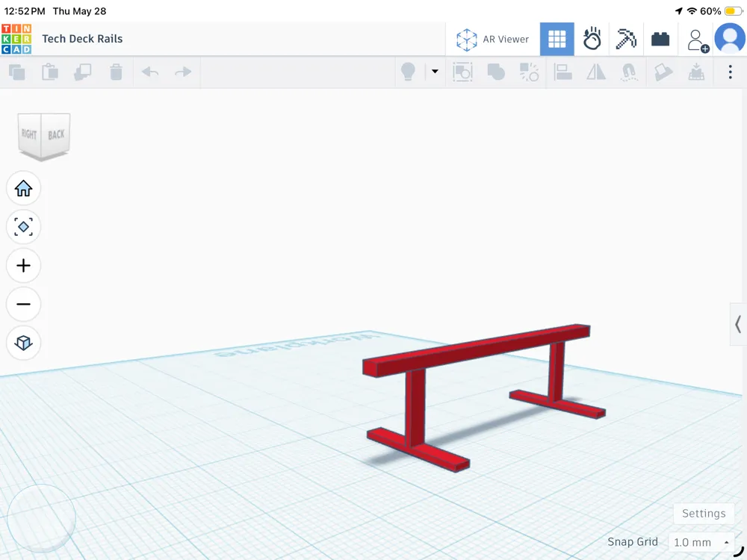Expand the collapsed shapes side panel
747x560 pixels.
click(x=738, y=324)
